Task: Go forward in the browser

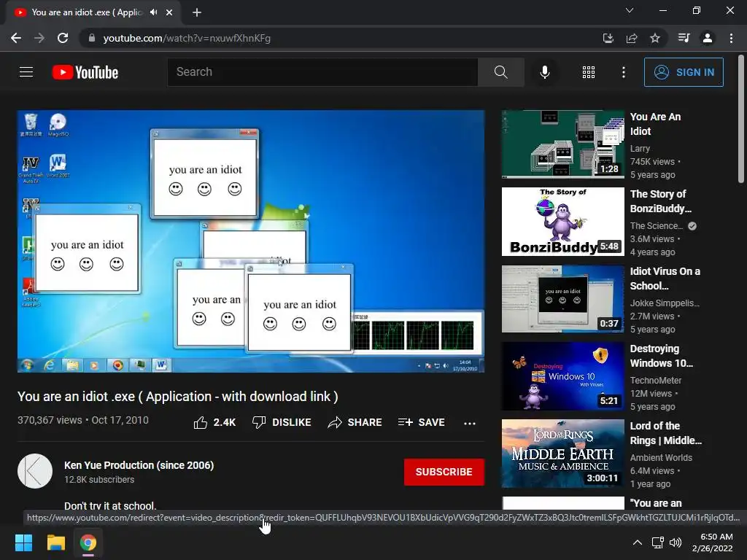Action: (x=39, y=38)
